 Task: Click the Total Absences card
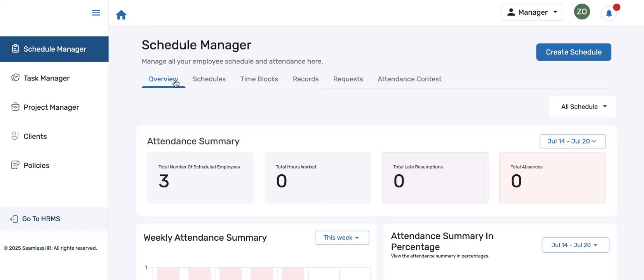point(552,178)
